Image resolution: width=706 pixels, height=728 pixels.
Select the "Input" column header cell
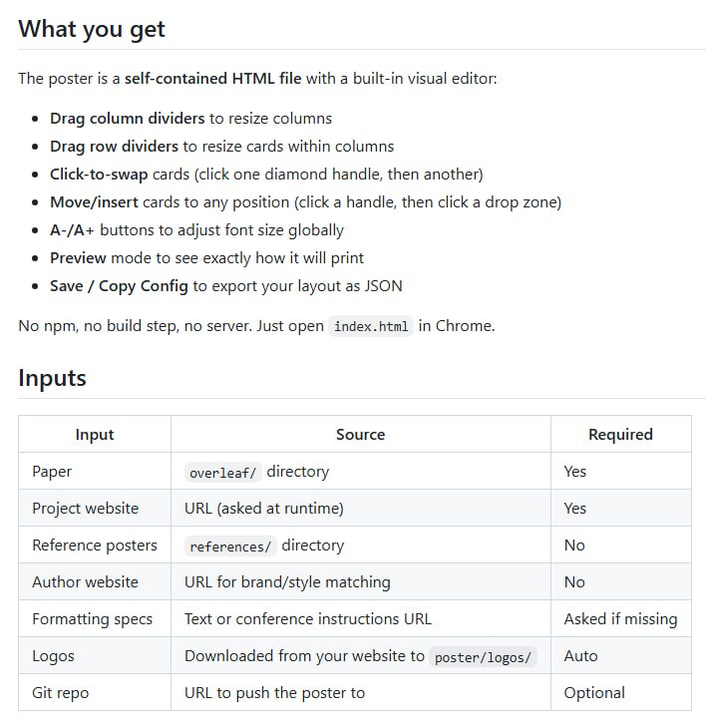95,435
